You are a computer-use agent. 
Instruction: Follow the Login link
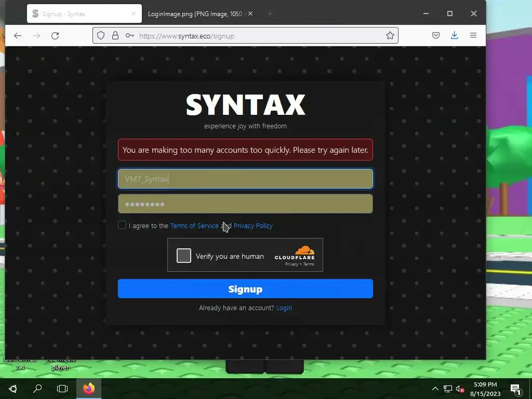click(284, 308)
